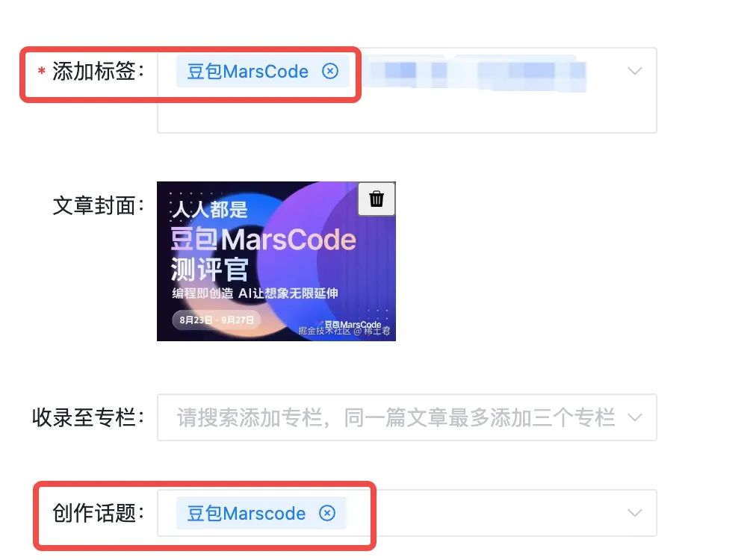Remove the 豆包Marscode topic with its x icon
Viewport: 756px width, 560px height.
click(327, 513)
